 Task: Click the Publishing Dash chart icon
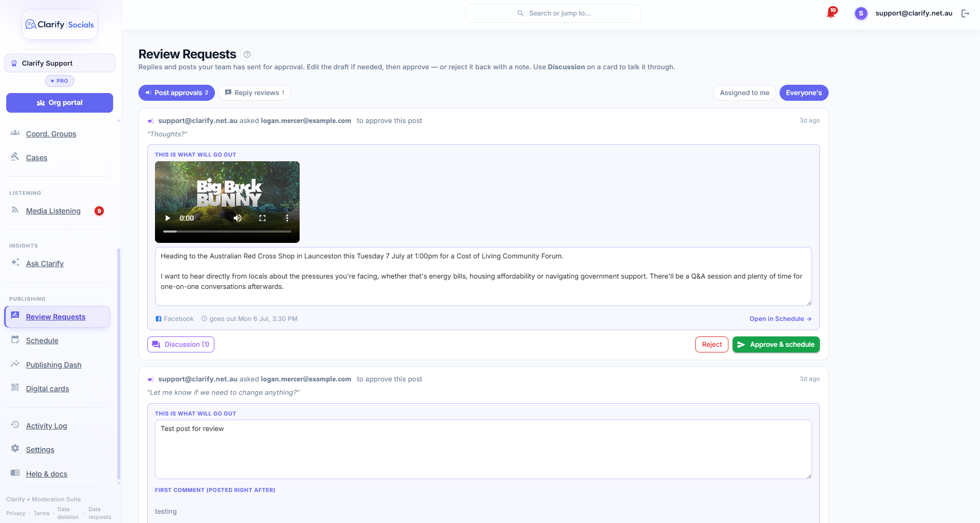(x=15, y=364)
